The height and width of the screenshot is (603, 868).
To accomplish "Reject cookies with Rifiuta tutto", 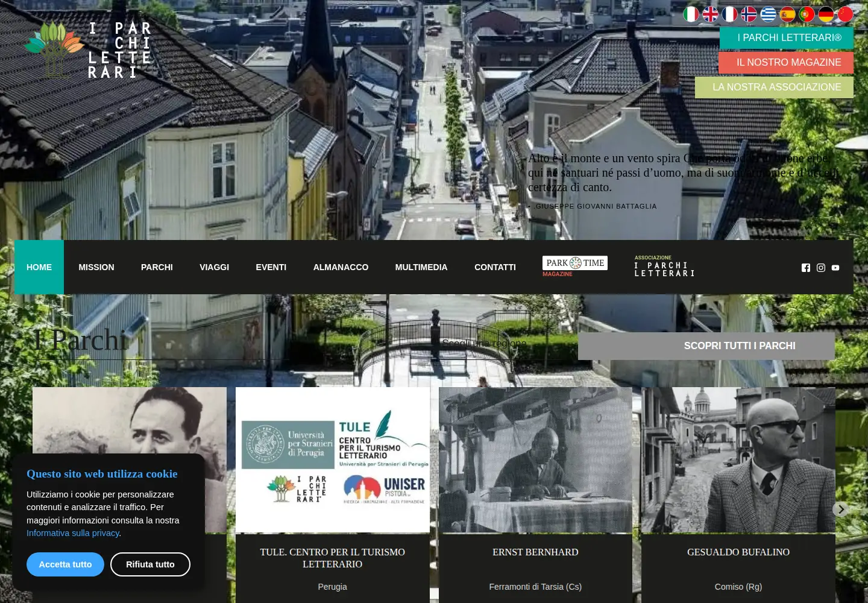I will [x=150, y=564].
